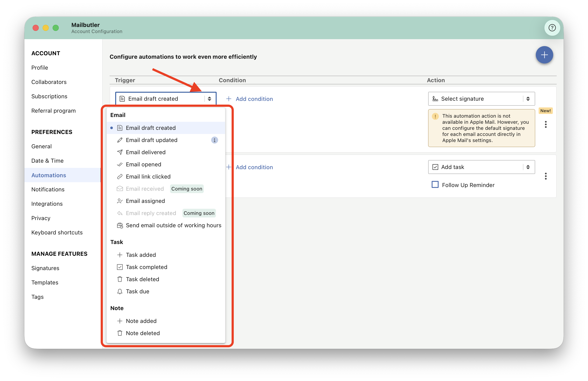This screenshot has height=381, width=588.
Task: Click the checkbox icon beside Task completed
Action: [120, 267]
